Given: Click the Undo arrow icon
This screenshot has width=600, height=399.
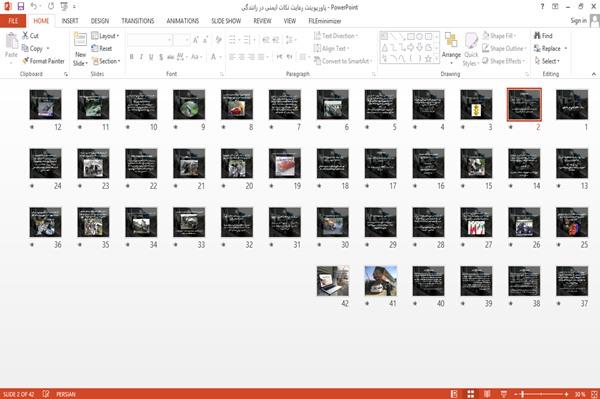Looking at the screenshot, I should click(34, 7).
